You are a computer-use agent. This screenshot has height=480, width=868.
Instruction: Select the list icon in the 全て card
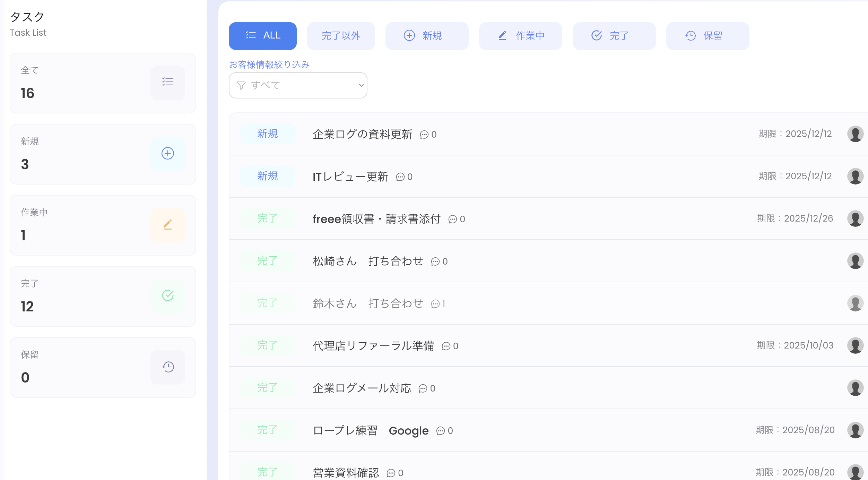(x=168, y=83)
